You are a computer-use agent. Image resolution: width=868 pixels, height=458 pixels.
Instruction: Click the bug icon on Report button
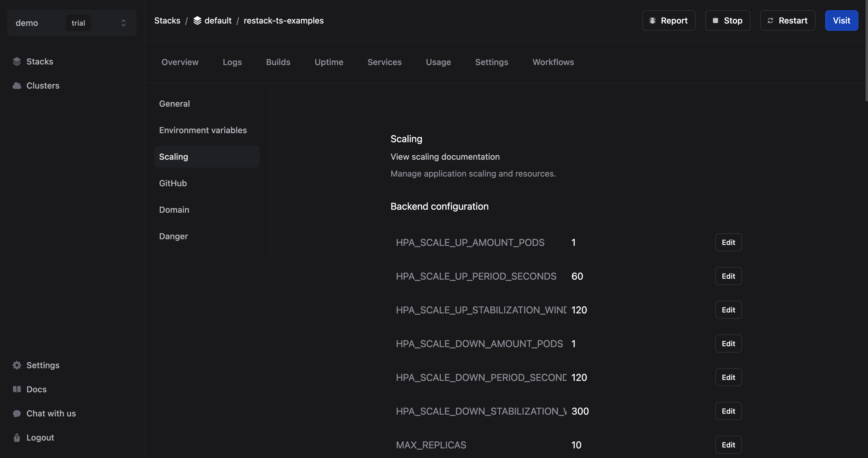point(652,20)
